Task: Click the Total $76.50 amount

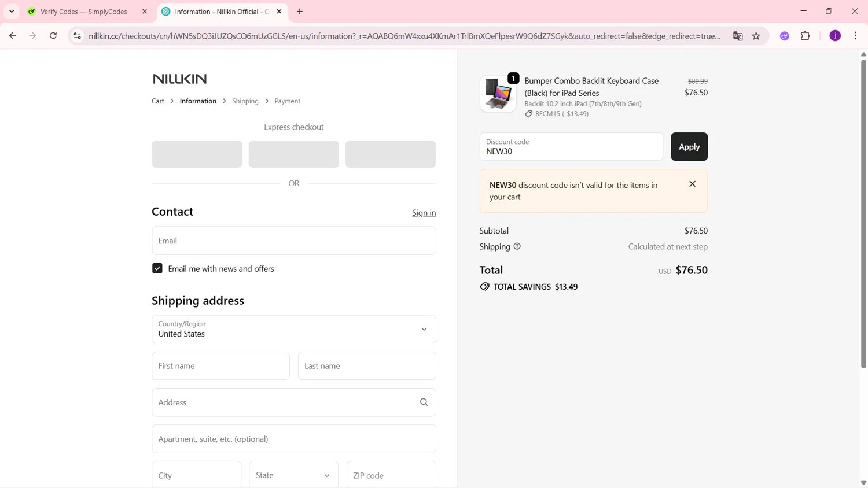Action: (692, 270)
